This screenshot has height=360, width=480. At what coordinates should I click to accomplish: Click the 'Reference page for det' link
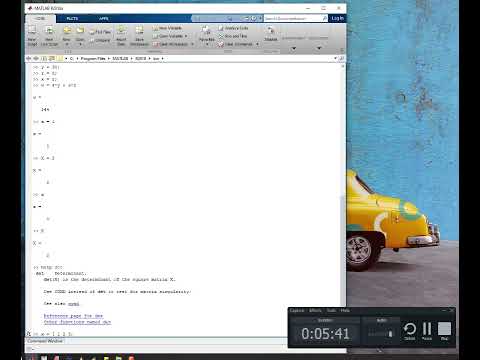[73, 316]
